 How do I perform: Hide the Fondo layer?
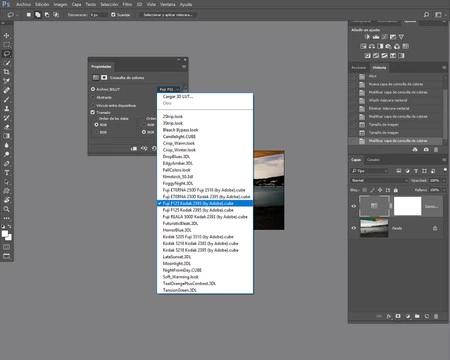[354, 228]
